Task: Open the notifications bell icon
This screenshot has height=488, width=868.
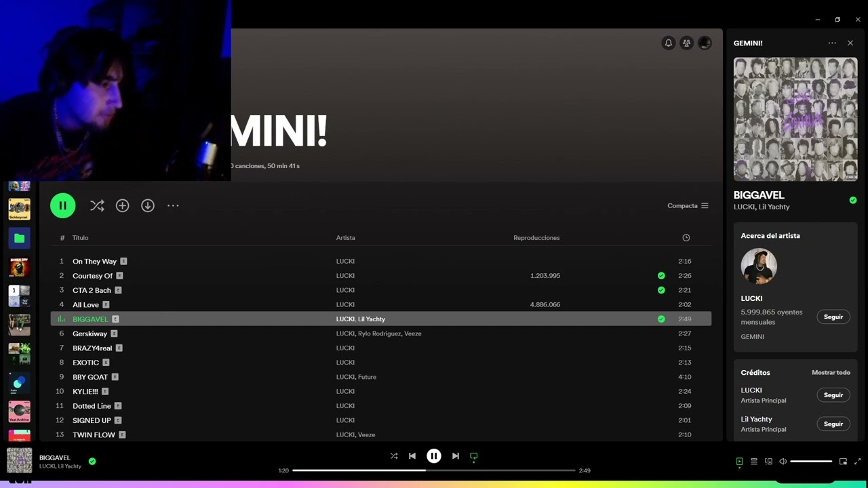Action: [x=669, y=43]
